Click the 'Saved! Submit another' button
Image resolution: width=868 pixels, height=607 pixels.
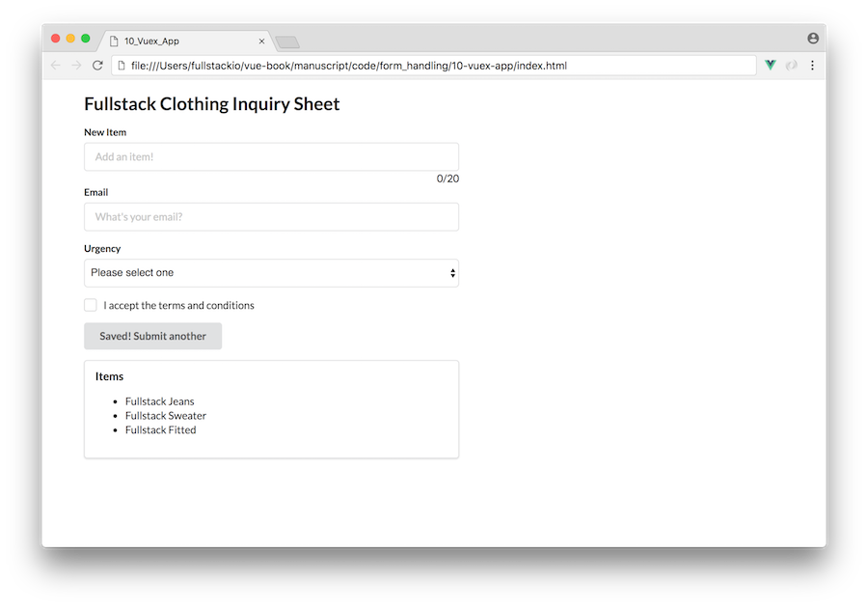click(x=152, y=336)
